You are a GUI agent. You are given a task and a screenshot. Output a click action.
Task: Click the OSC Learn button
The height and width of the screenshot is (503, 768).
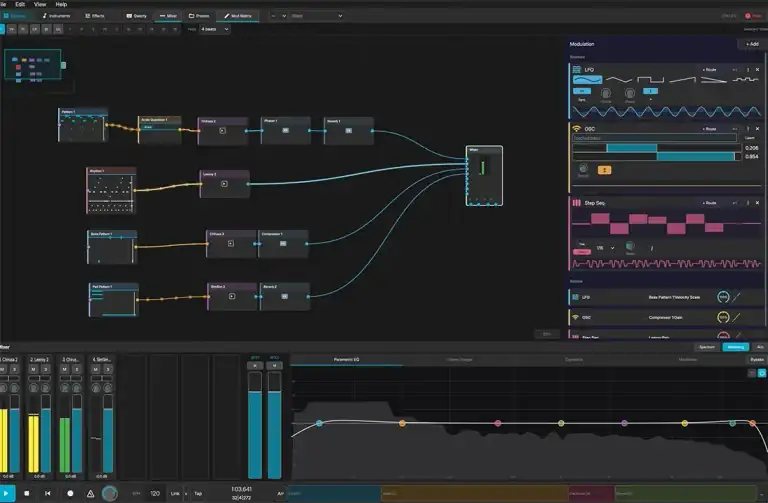(x=749, y=138)
